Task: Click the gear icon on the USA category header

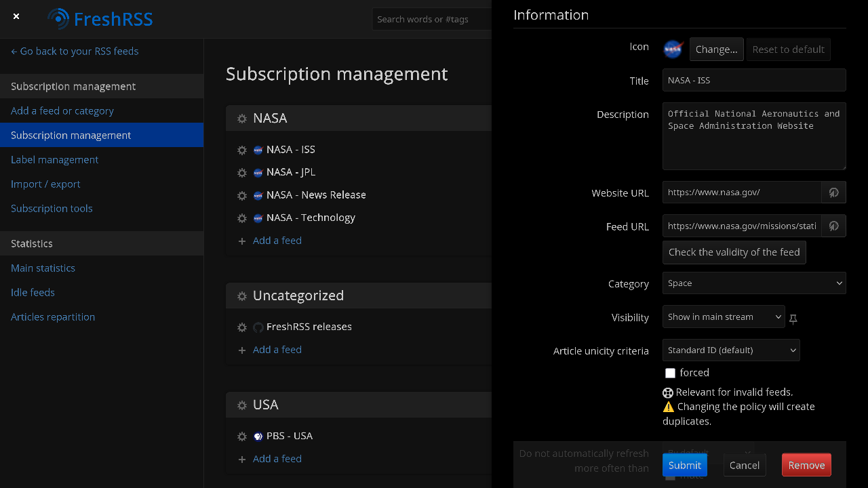Action: pos(241,405)
